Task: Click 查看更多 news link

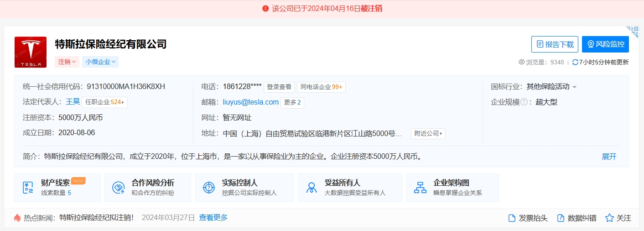Action: [213, 218]
